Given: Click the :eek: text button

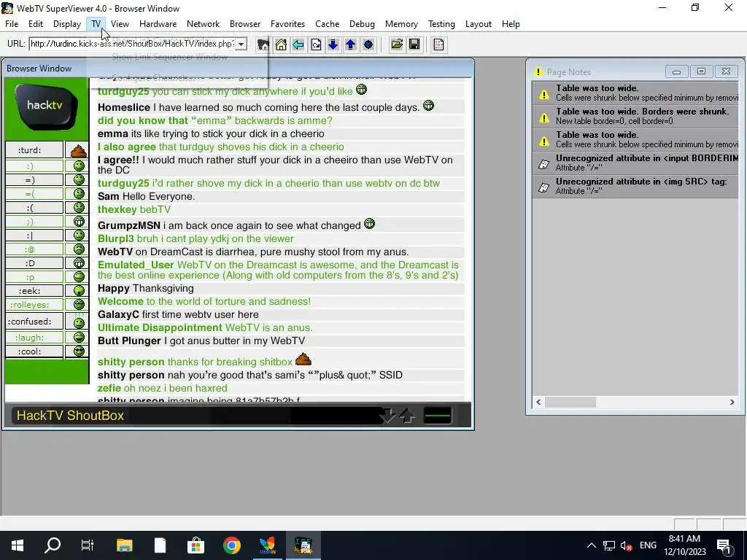Looking at the screenshot, I should click(x=34, y=291).
